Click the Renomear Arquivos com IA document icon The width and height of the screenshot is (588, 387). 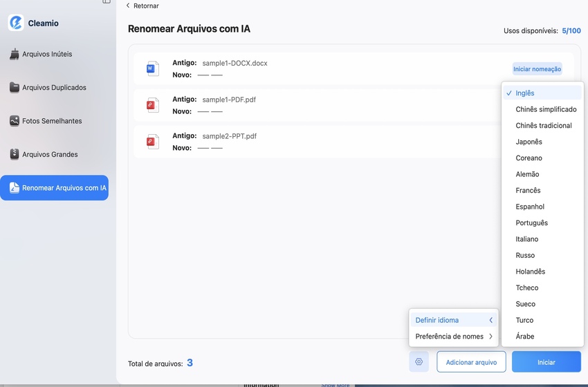tap(15, 188)
